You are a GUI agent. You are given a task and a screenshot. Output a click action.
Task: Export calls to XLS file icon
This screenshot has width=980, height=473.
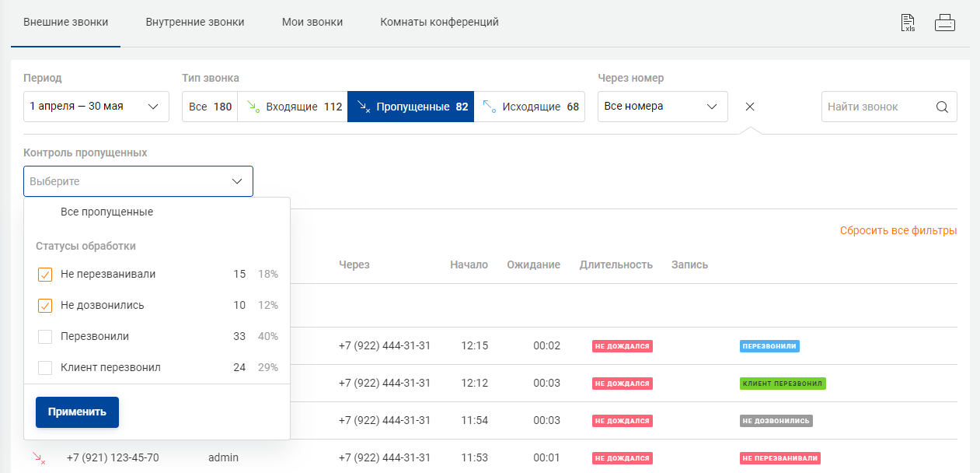click(908, 23)
